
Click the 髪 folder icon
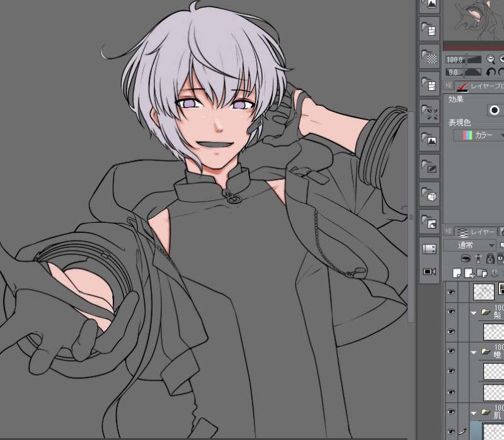click(485, 312)
